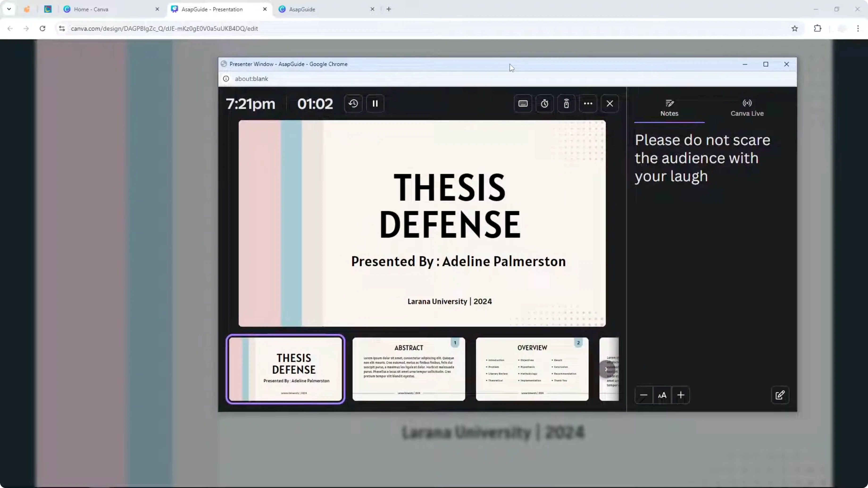
Task: Open the tab search dropdown
Action: pyautogui.click(x=9, y=9)
